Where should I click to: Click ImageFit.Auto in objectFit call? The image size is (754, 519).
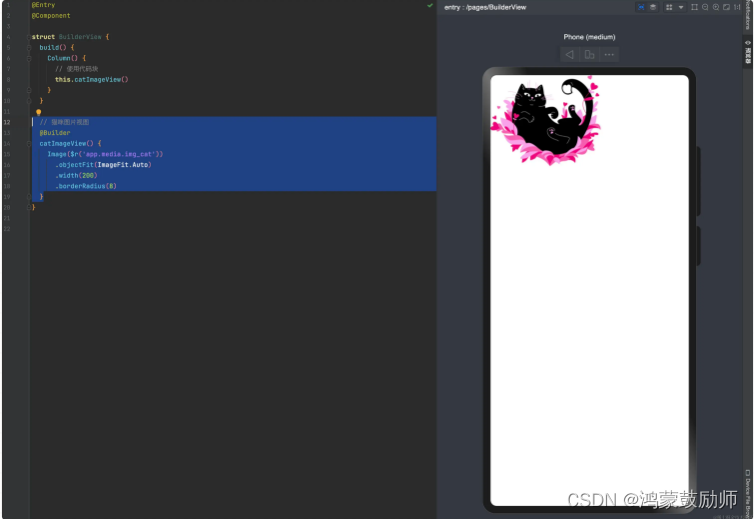point(123,165)
